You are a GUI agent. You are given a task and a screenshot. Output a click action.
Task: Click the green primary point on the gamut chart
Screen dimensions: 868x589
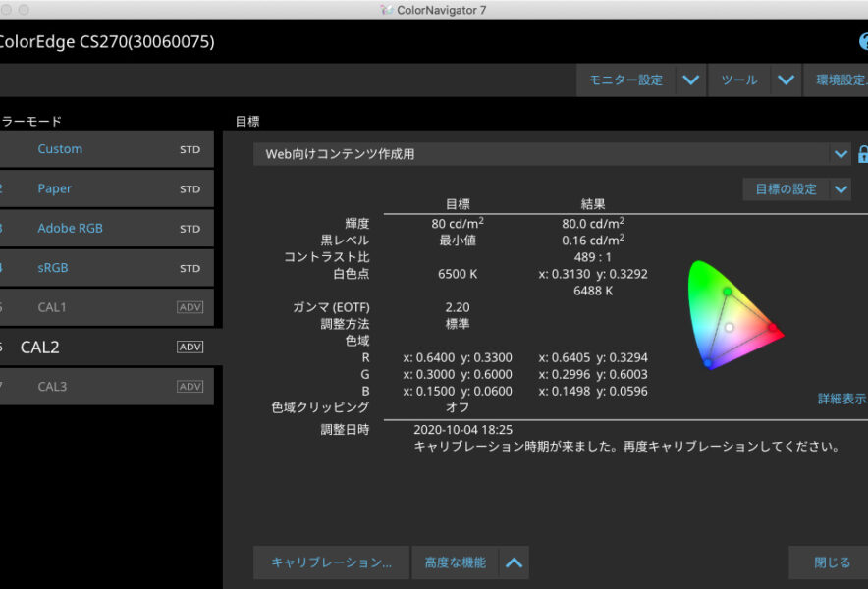[x=728, y=292]
